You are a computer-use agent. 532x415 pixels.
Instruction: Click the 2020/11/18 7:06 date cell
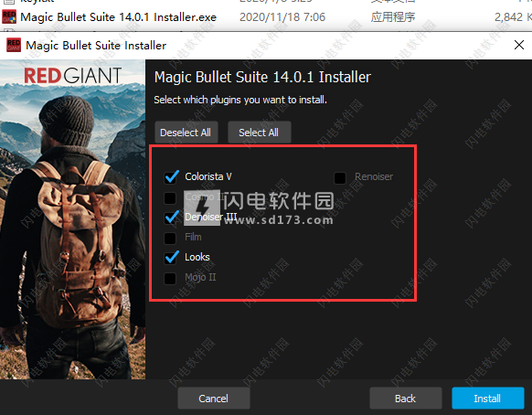[282, 17]
